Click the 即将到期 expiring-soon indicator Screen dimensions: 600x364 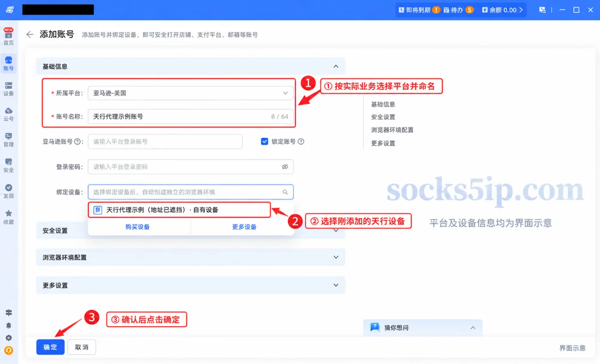[x=419, y=10]
